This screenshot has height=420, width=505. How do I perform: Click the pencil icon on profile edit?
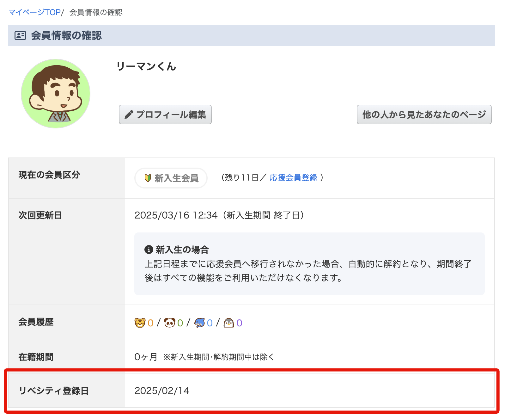(128, 114)
